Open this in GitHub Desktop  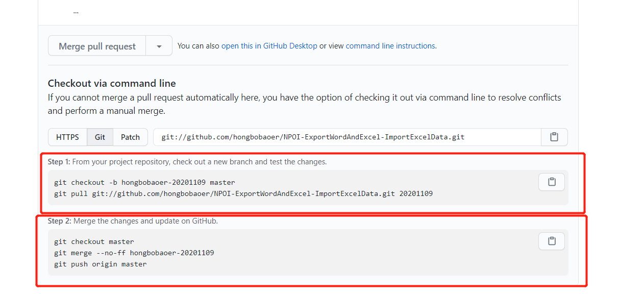click(x=269, y=45)
